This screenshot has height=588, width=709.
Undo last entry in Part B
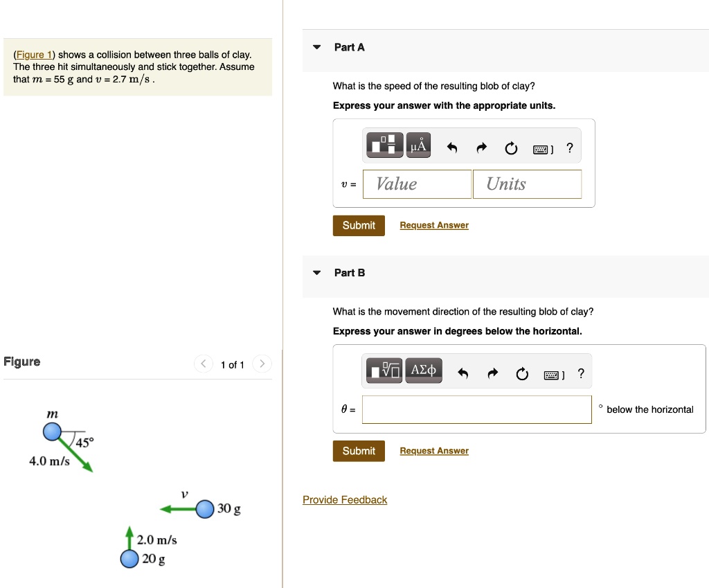[463, 374]
